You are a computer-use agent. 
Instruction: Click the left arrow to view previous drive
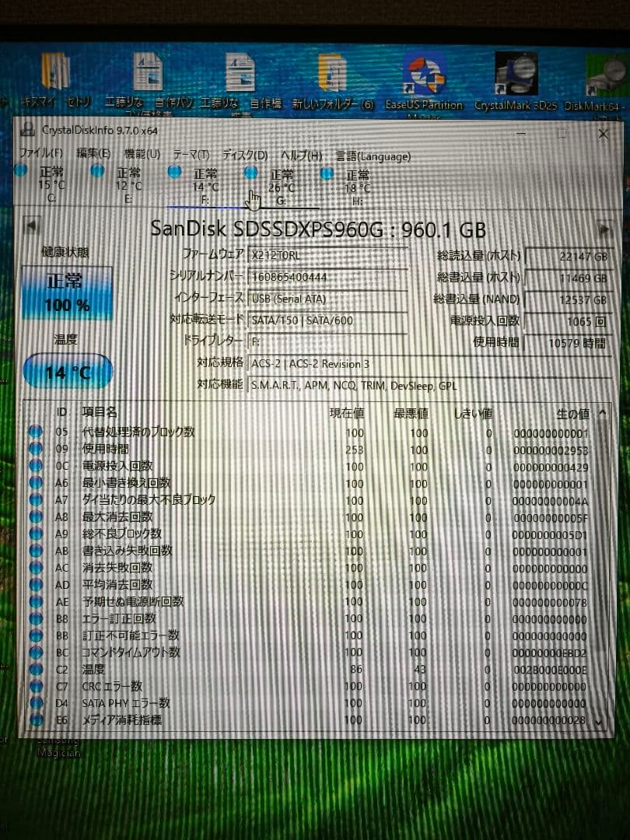tap(31, 226)
